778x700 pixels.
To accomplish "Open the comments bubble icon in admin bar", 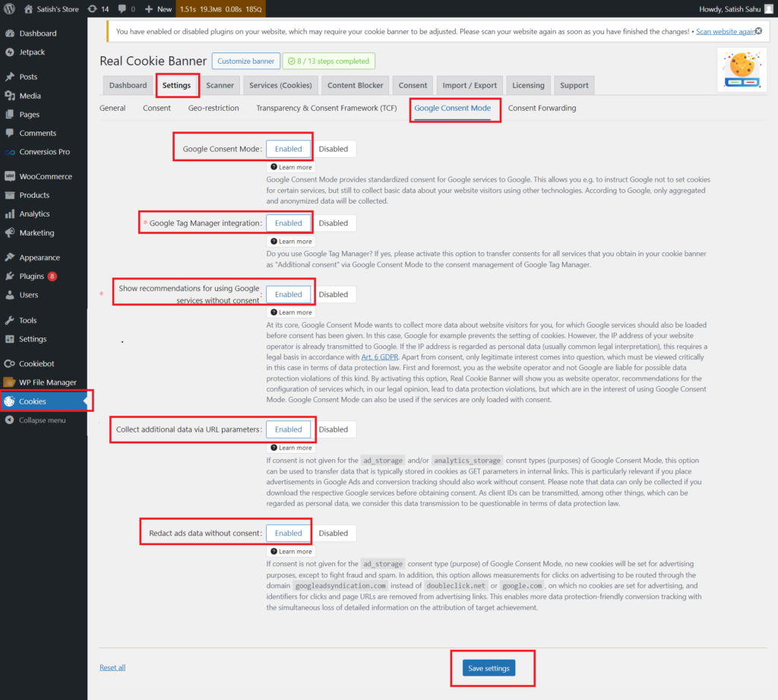I will pyautogui.click(x=122, y=9).
